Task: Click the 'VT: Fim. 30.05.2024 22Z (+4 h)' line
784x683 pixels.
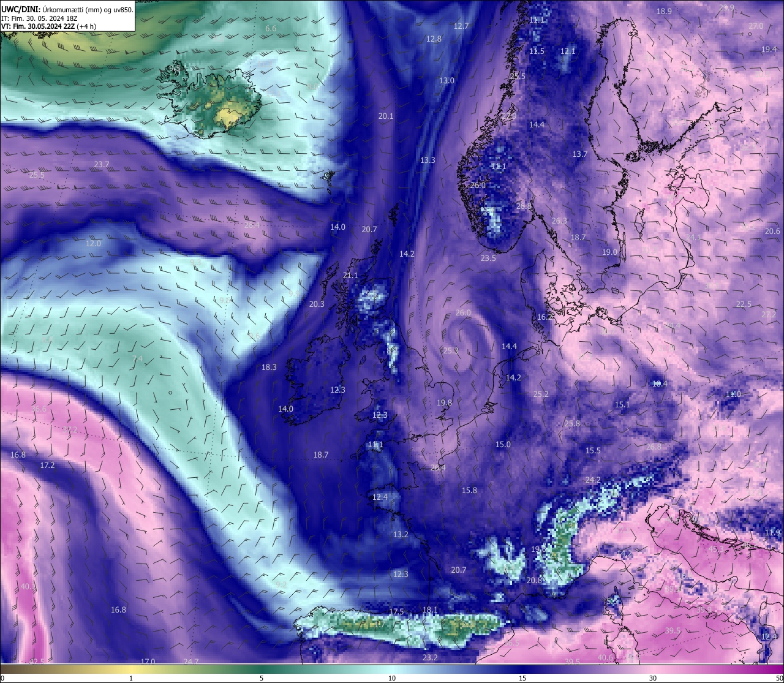Action: click(x=48, y=26)
